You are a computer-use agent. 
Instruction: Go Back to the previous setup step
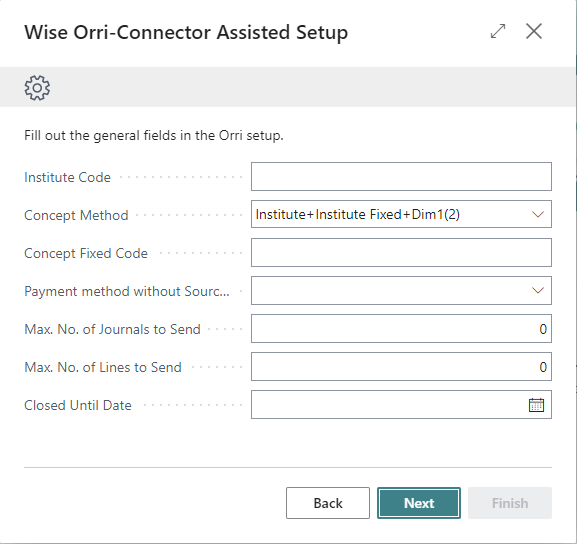(328, 503)
